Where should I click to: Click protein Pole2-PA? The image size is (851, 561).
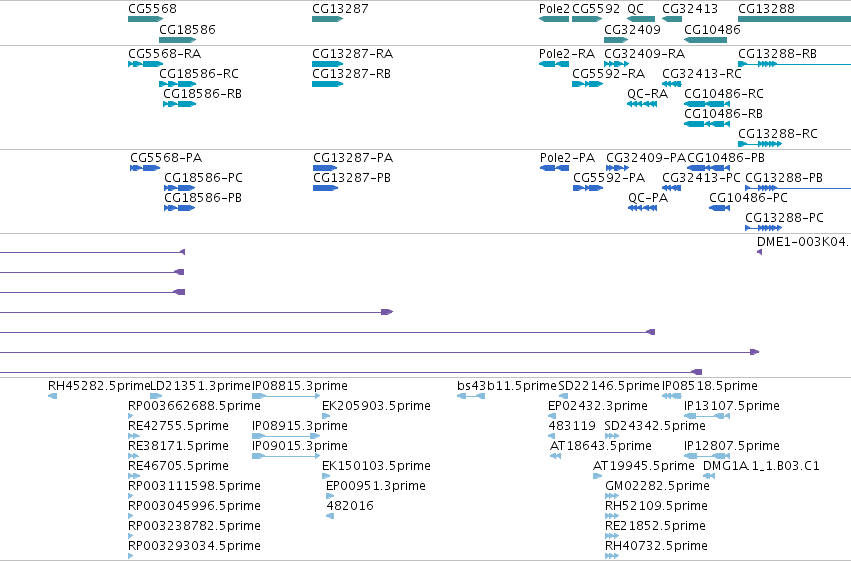tap(567, 158)
